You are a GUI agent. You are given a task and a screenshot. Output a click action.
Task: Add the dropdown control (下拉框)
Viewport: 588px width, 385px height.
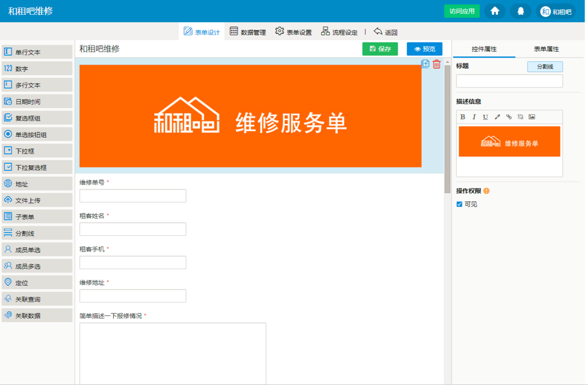coord(37,151)
